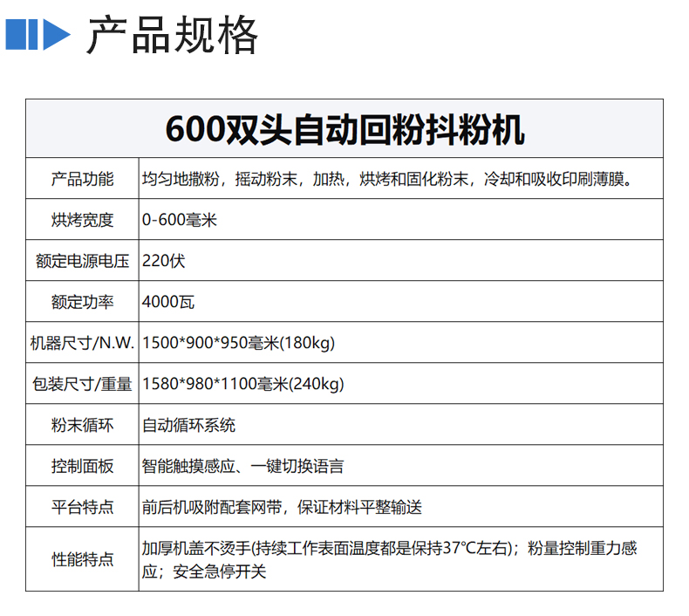
Task: Select the 额定功率 label cell
Action: [82, 302]
